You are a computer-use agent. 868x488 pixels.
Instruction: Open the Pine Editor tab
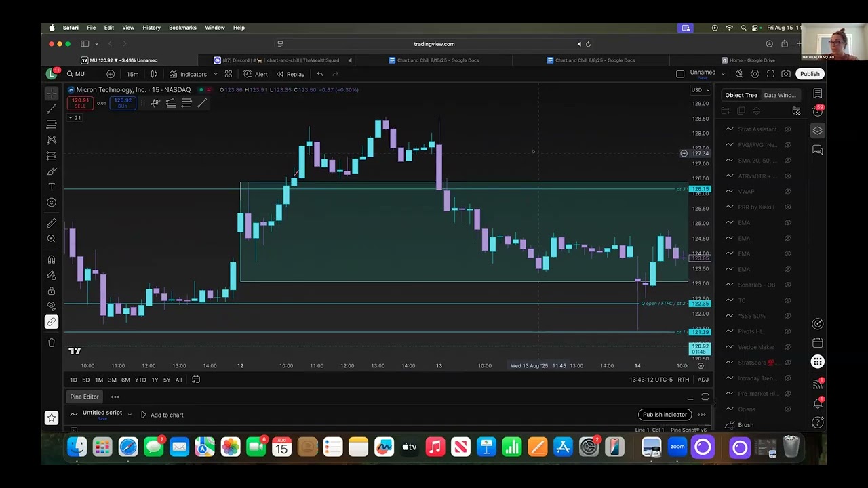click(85, 396)
